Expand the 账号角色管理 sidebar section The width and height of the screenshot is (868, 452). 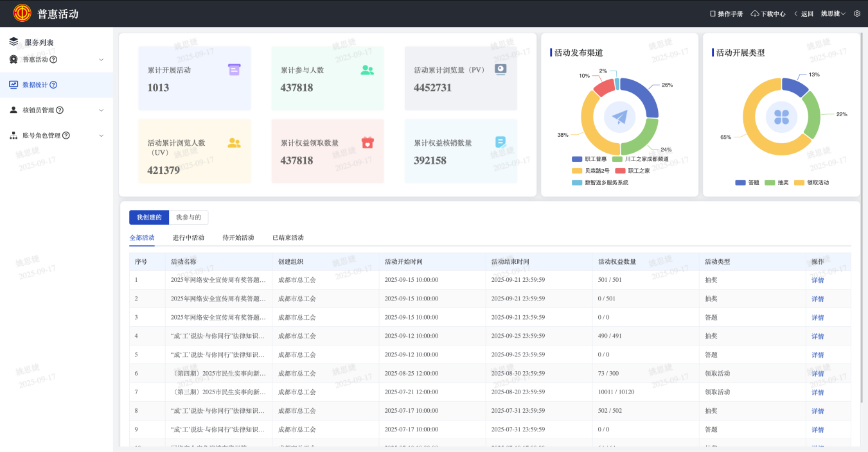point(101,135)
